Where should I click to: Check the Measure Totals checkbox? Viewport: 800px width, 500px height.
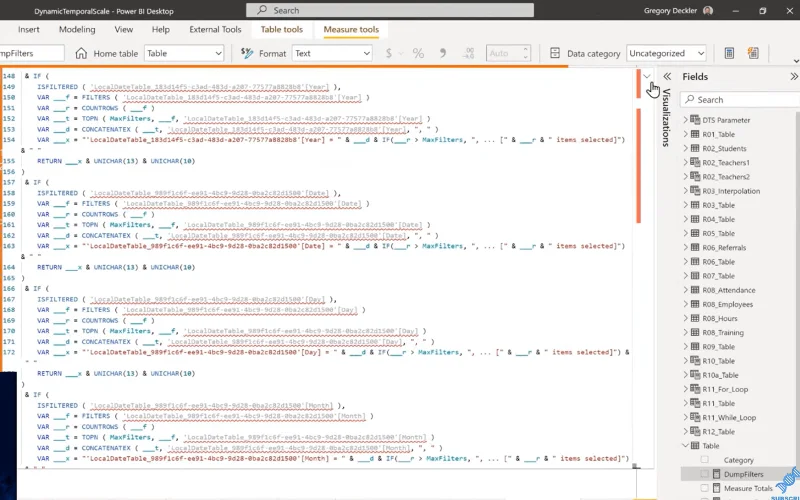click(705, 488)
